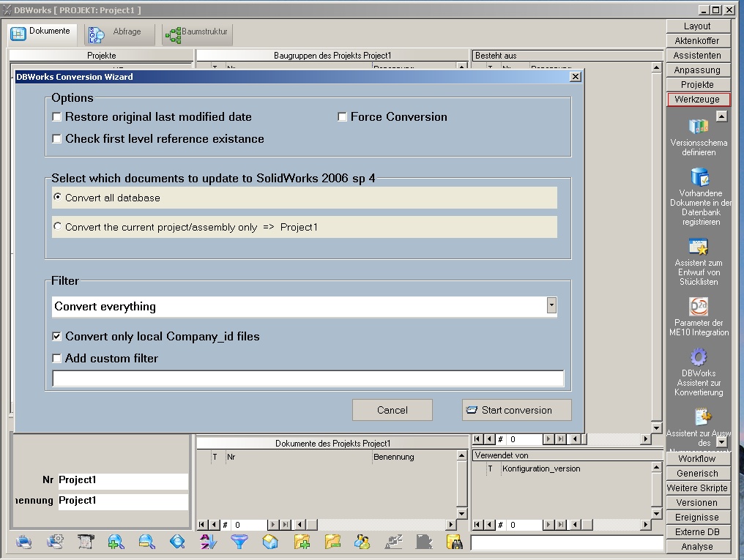Click the notepad with gear assistant icon
Screen dimensions: 744x560
click(703, 417)
